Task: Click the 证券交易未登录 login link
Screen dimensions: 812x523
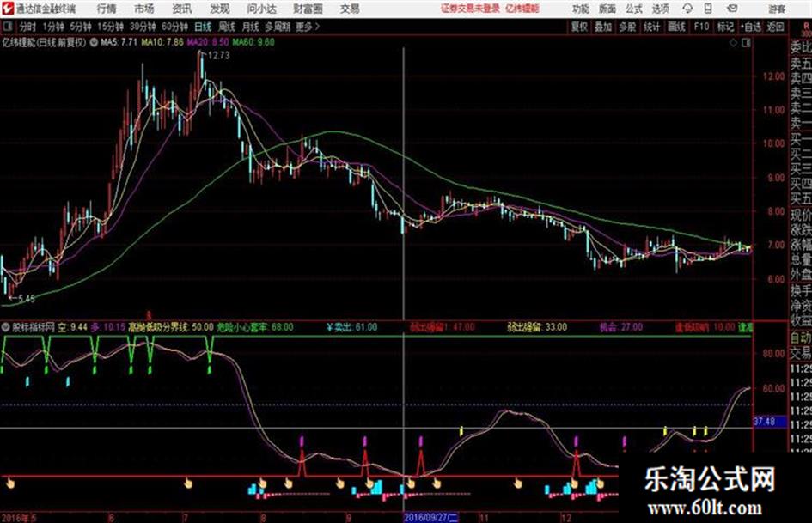Action: point(470,9)
